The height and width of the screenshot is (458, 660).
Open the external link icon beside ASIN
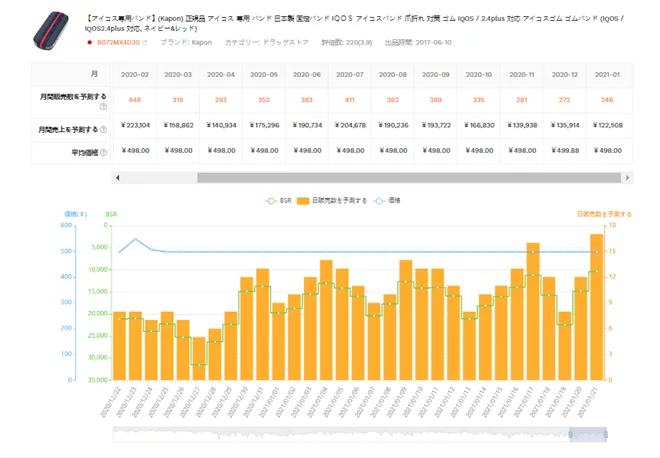(x=145, y=42)
